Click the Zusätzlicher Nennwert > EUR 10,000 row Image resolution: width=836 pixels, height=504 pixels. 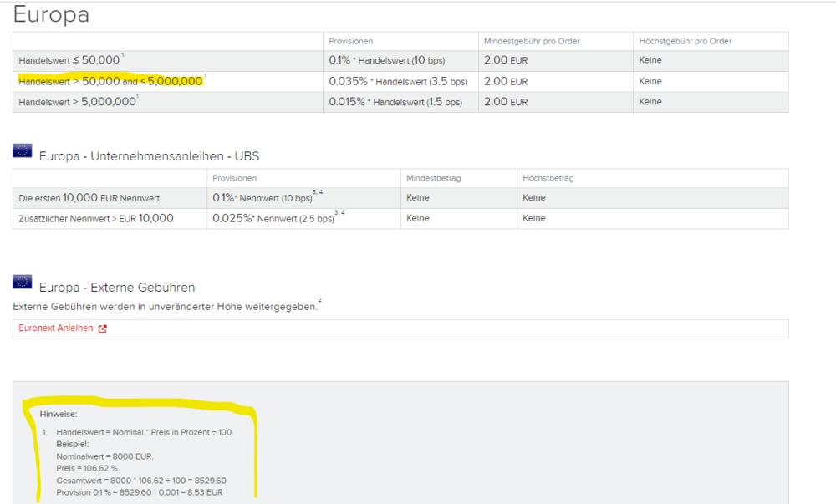[x=400, y=218]
